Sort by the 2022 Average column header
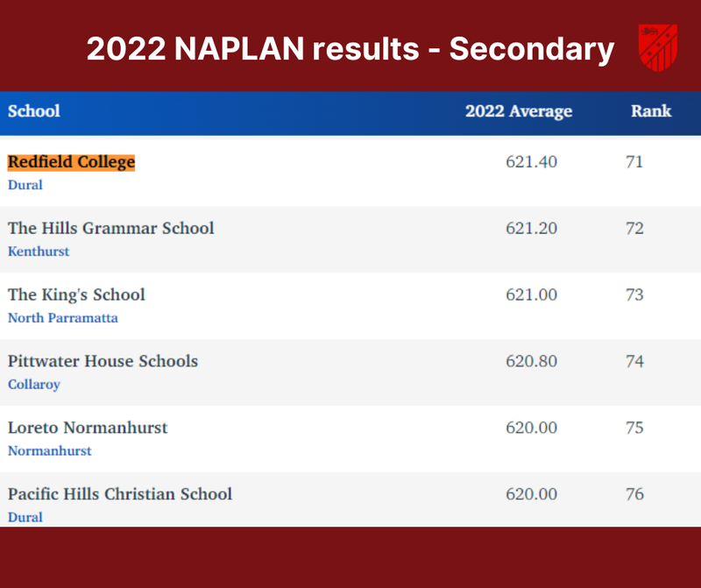701x588 pixels. [518, 111]
